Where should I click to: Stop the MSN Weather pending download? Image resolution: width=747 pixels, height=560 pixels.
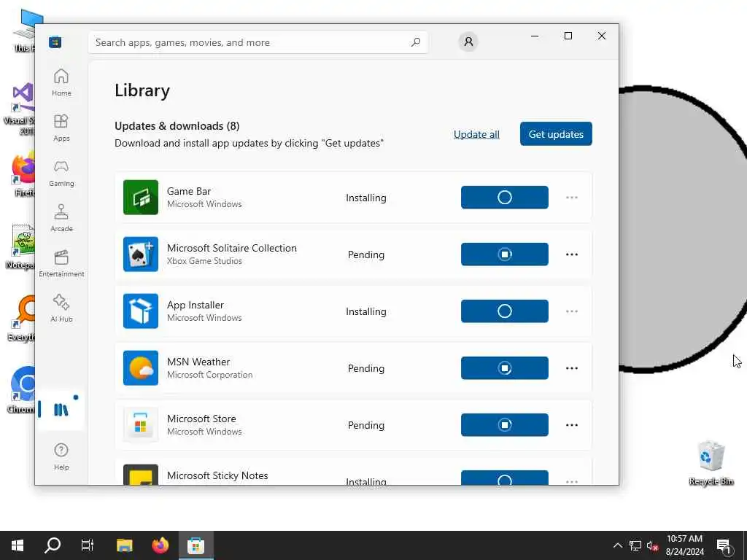[x=505, y=368]
